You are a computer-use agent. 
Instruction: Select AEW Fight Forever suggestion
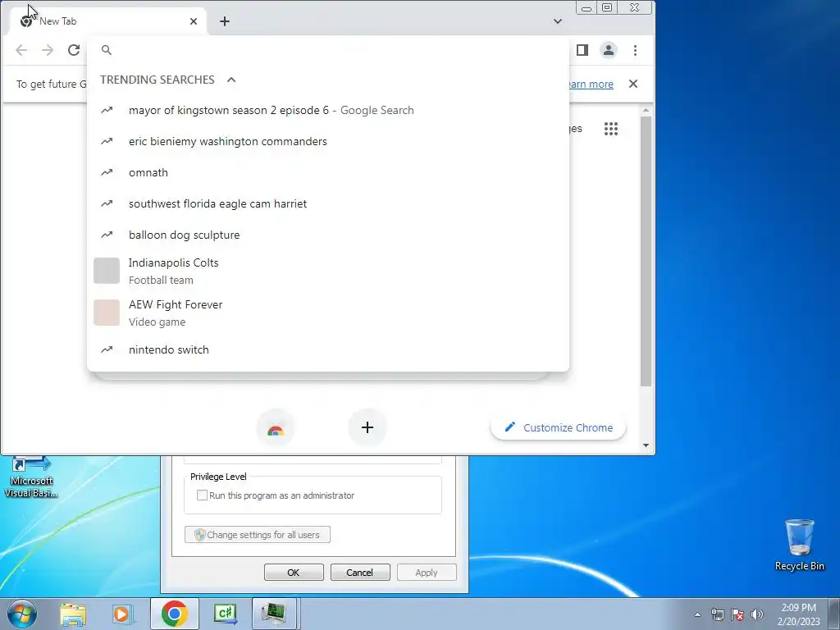coord(328,313)
